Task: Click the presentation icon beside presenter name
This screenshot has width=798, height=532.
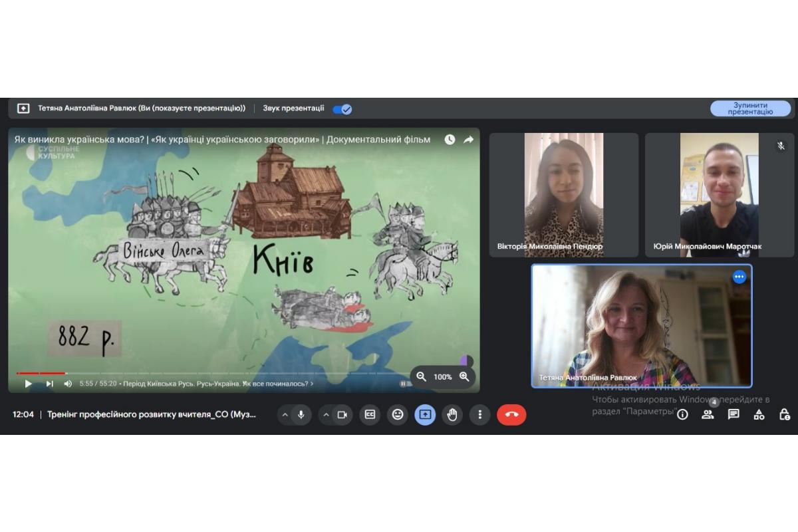Action: point(23,108)
